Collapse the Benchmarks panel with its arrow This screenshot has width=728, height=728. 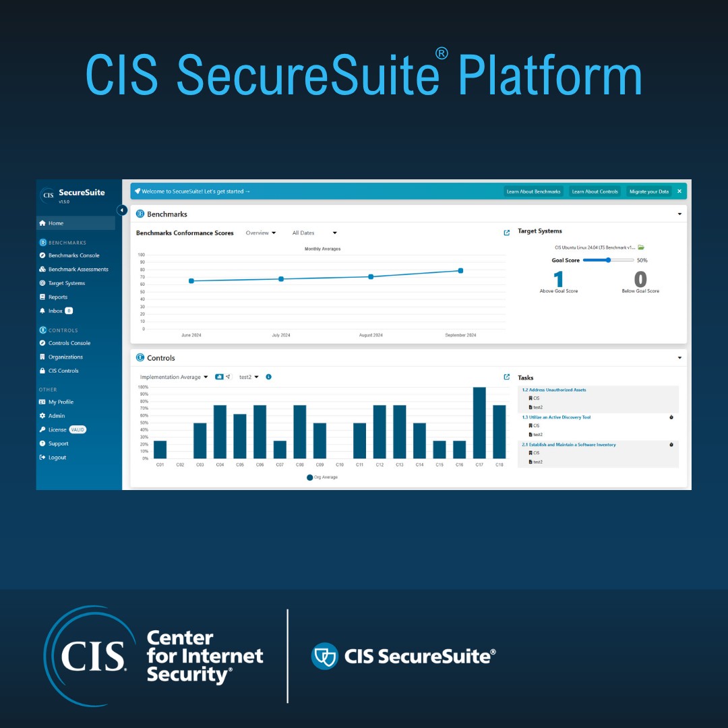(679, 214)
